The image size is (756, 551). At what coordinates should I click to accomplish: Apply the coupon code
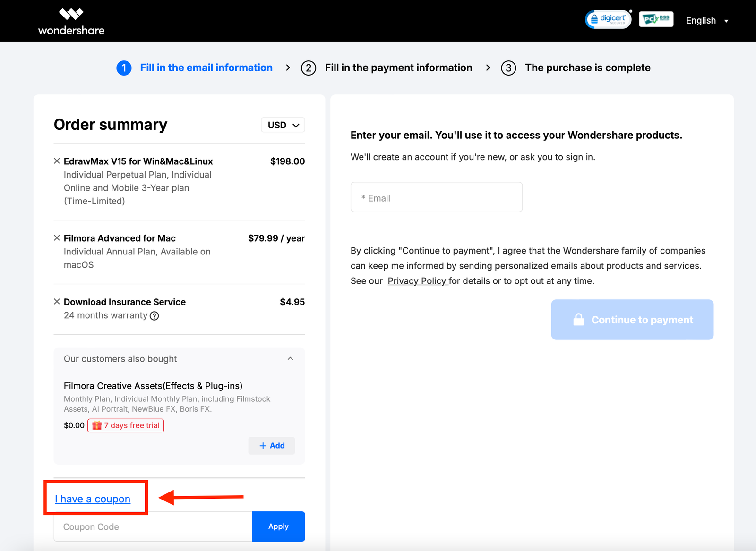pyautogui.click(x=278, y=526)
